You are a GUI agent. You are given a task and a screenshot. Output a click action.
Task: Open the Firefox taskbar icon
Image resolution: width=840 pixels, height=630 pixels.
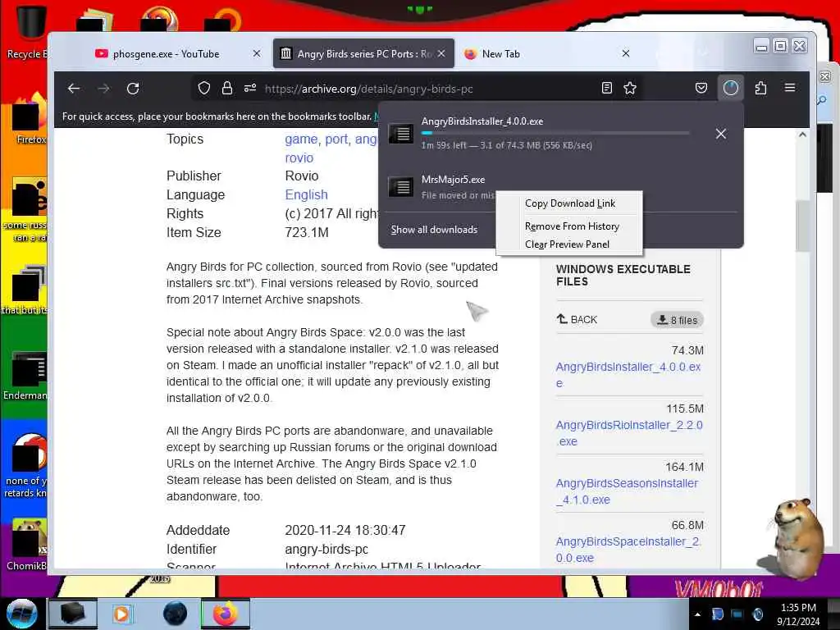click(x=226, y=614)
